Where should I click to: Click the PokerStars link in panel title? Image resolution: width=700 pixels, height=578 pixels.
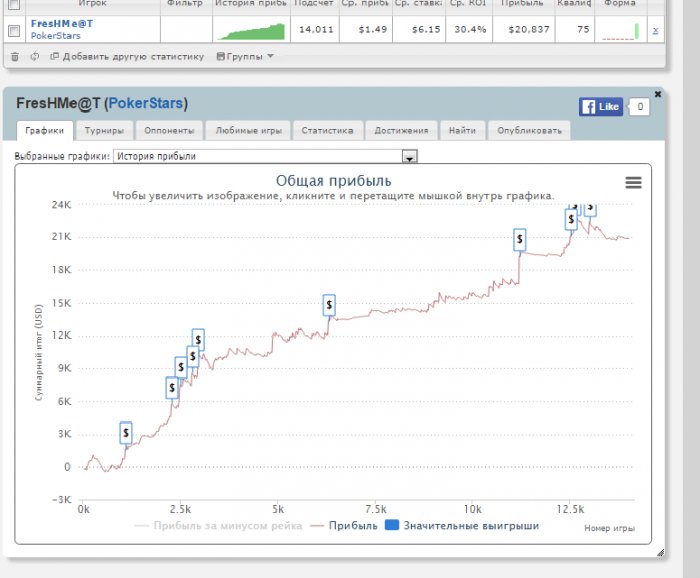[146, 103]
